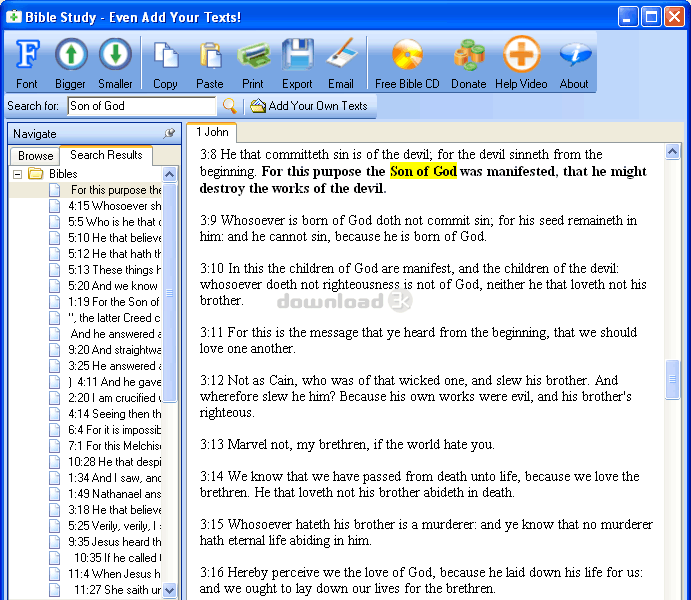Open result '5:5 Who is he that'
691x600 pixels.
(115, 222)
